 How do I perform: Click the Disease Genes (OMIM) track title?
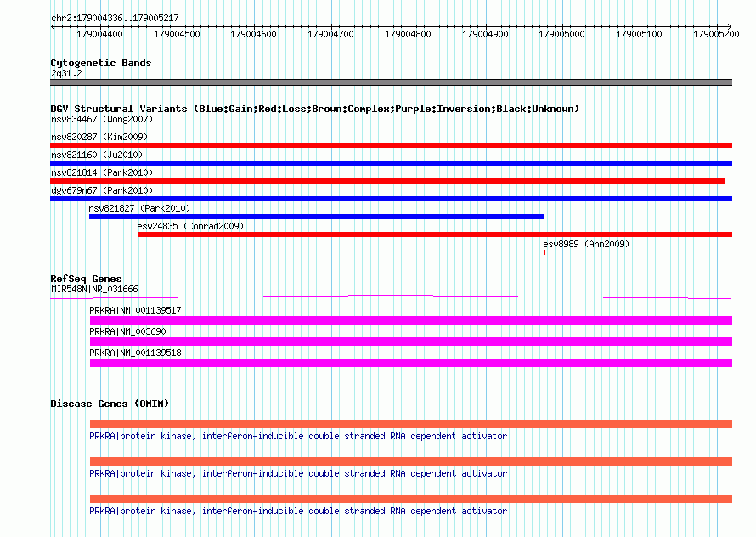point(110,404)
